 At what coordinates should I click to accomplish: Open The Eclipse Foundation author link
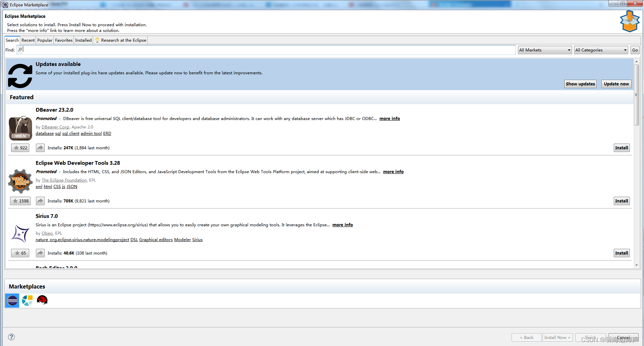click(x=64, y=180)
